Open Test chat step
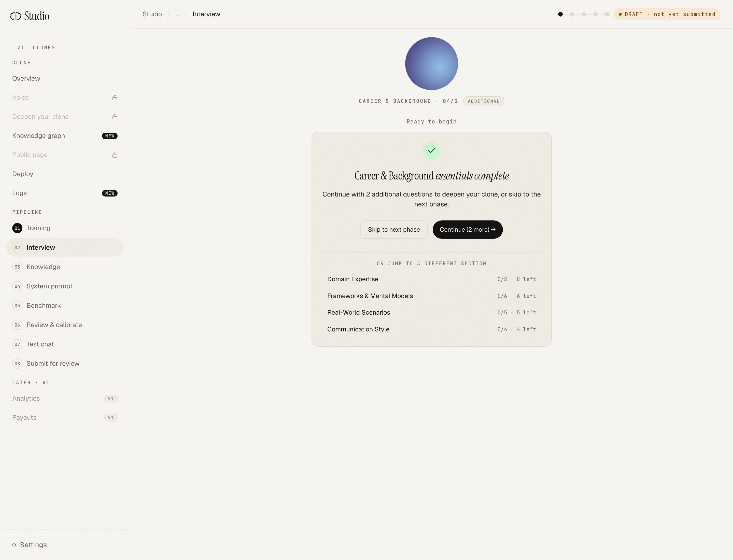Viewport: 733px width, 560px height. click(65, 344)
